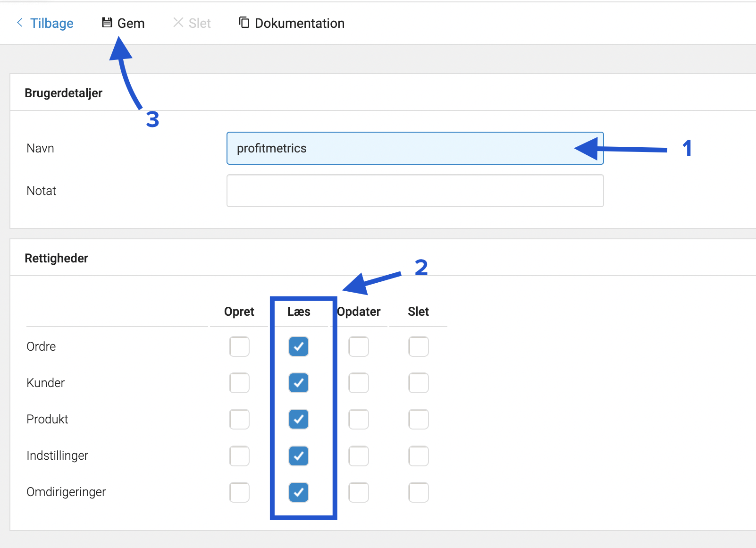Enable Slet permission for Omdirigeringer
Image resolution: width=756 pixels, height=548 pixels.
pos(419,492)
